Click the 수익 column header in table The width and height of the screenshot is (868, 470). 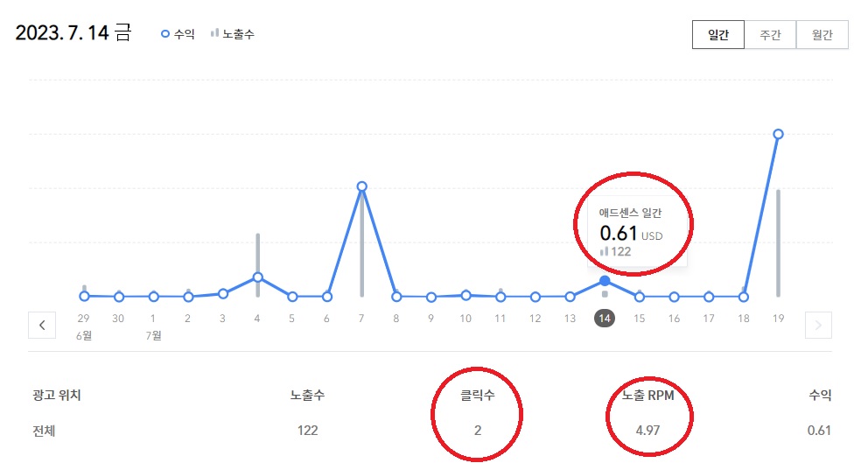(x=821, y=396)
